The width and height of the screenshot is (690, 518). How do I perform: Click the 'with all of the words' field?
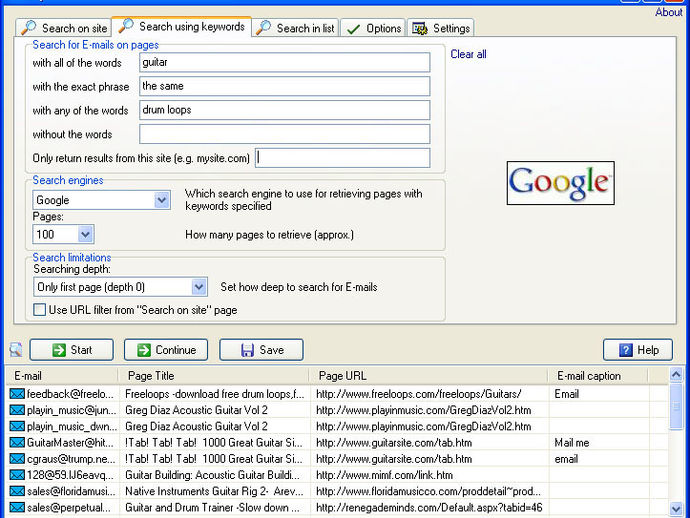(x=284, y=62)
